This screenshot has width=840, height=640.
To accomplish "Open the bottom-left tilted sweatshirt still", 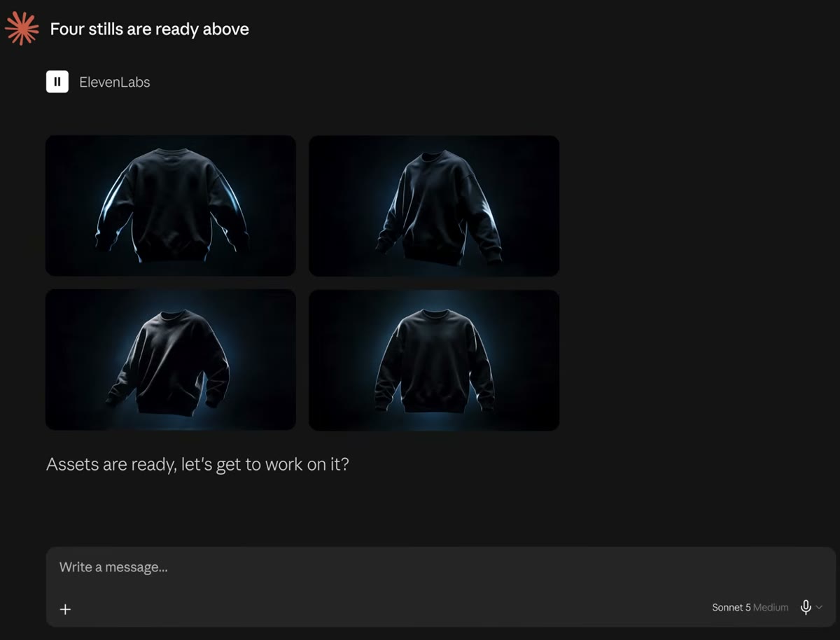I will click(171, 360).
